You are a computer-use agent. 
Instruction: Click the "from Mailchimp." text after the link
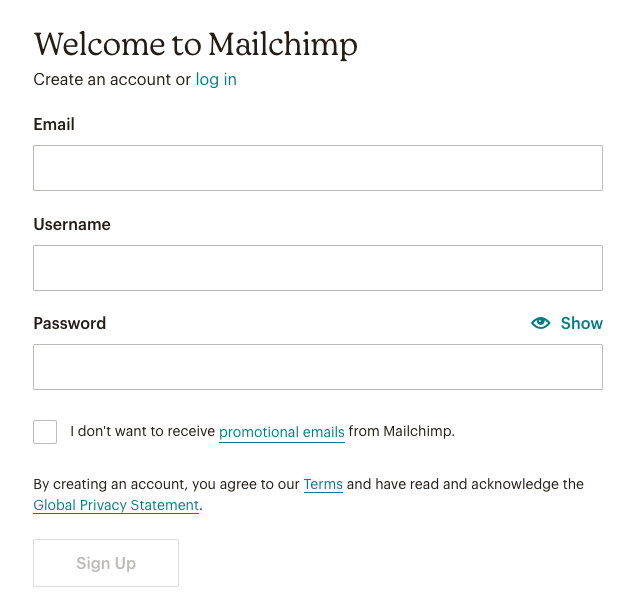(401, 432)
